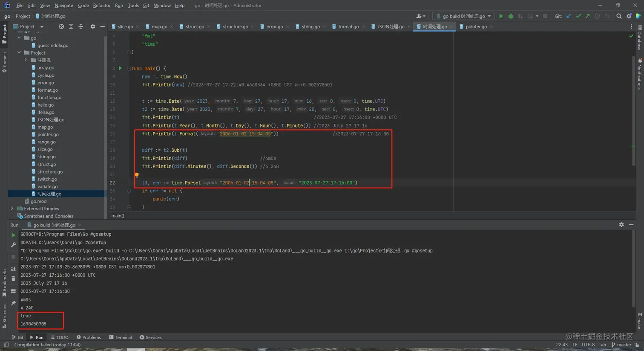Open the Navigate menu
This screenshot has width=644, height=351.
pyautogui.click(x=64, y=6)
